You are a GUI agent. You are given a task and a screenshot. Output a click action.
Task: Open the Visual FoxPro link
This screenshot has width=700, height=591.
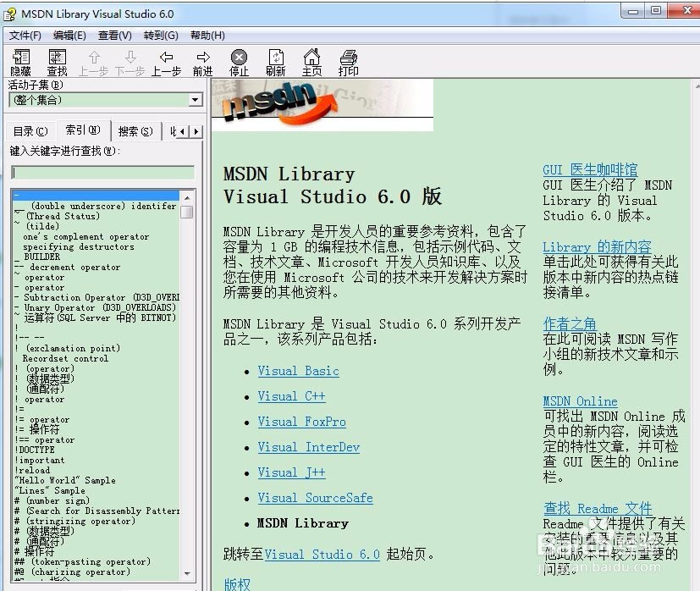pyautogui.click(x=302, y=423)
